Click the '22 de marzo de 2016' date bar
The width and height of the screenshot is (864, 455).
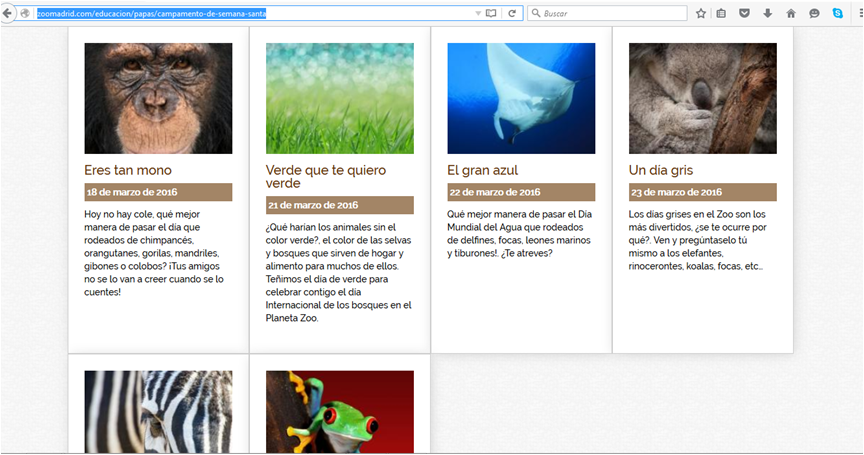click(x=521, y=192)
